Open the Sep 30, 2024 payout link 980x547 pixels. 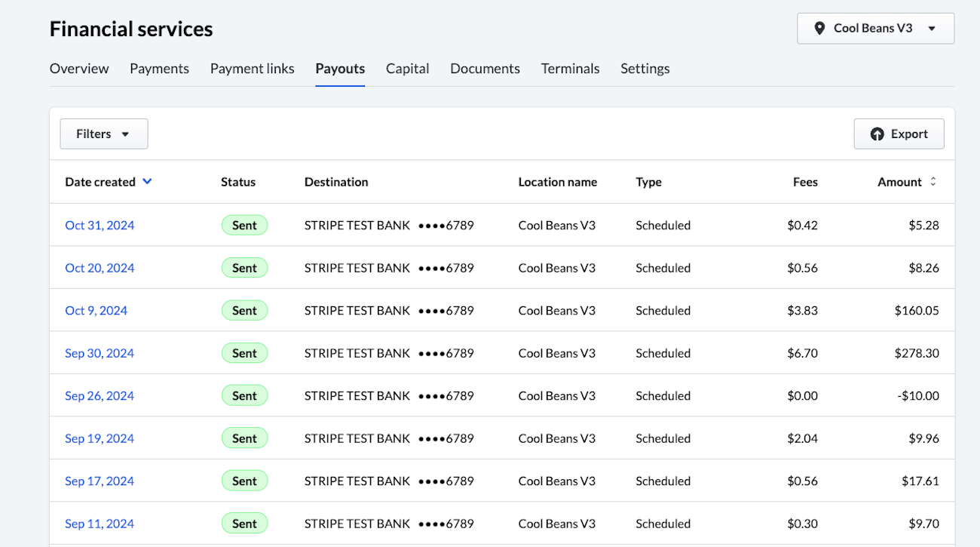tap(99, 352)
